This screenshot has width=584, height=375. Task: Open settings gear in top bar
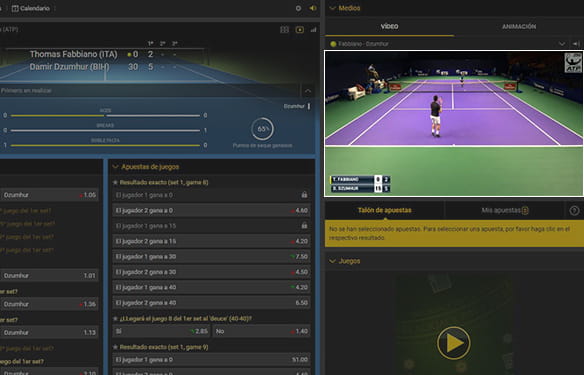point(298,8)
